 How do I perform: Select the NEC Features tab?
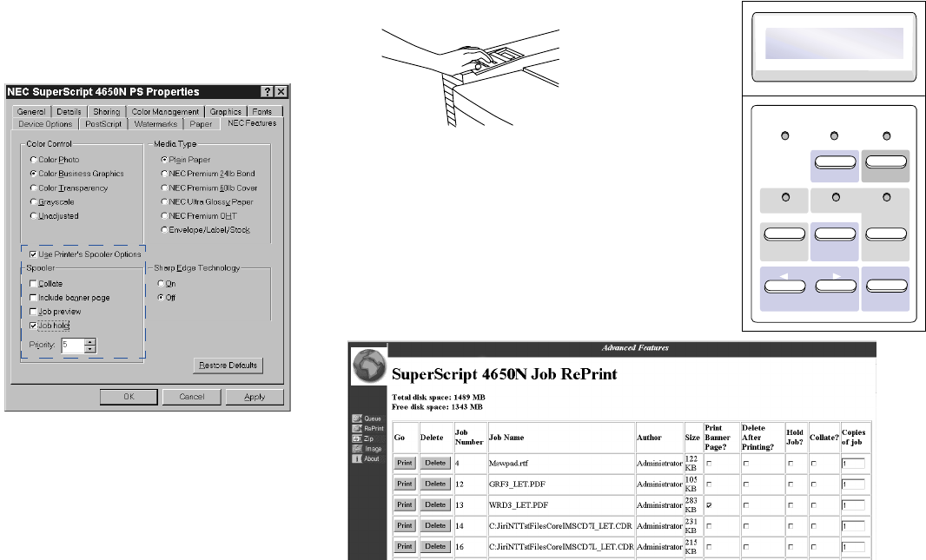click(x=252, y=122)
